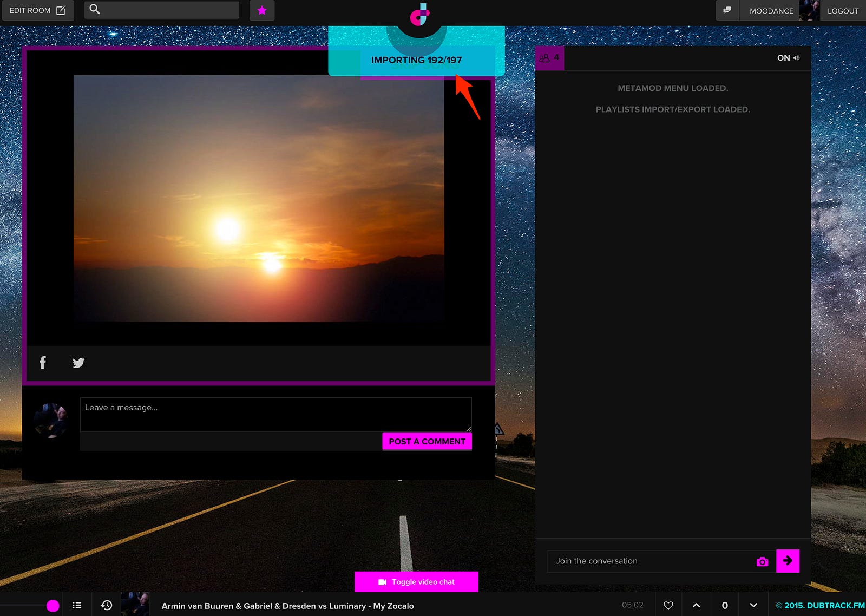866x616 pixels.
Task: Click Post a Comment button
Action: coord(427,441)
